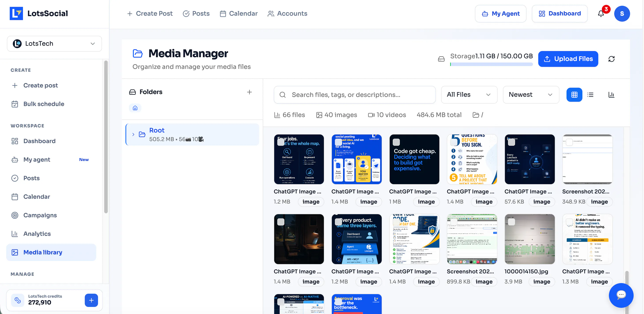The width and height of the screenshot is (644, 314).
Task: Click the current path folder icon
Action: [x=476, y=115]
